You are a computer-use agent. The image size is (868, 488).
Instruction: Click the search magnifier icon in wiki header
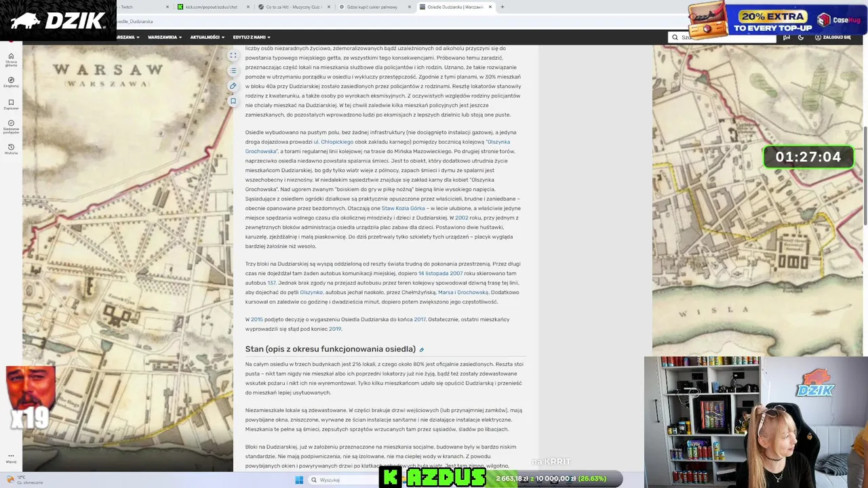(x=675, y=37)
